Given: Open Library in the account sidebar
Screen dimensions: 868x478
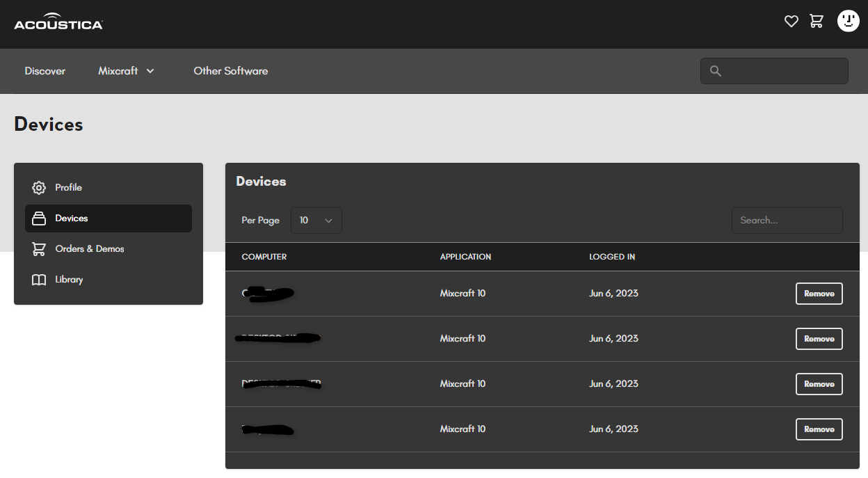Looking at the screenshot, I should point(108,280).
